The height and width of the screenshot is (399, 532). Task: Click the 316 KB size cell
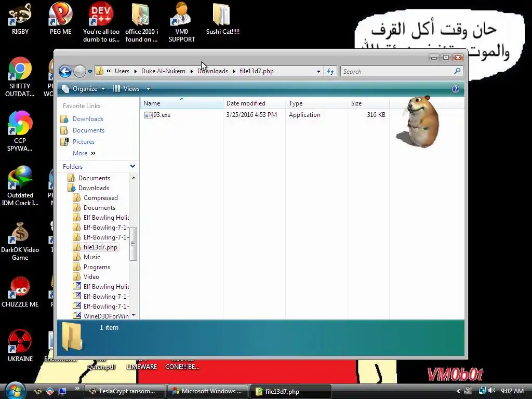[376, 115]
